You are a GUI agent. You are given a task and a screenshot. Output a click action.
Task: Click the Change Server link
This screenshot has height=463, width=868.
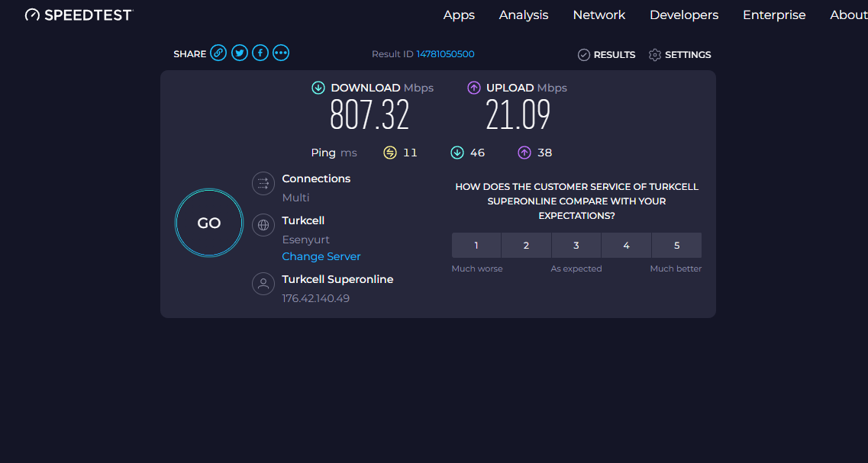pos(321,257)
